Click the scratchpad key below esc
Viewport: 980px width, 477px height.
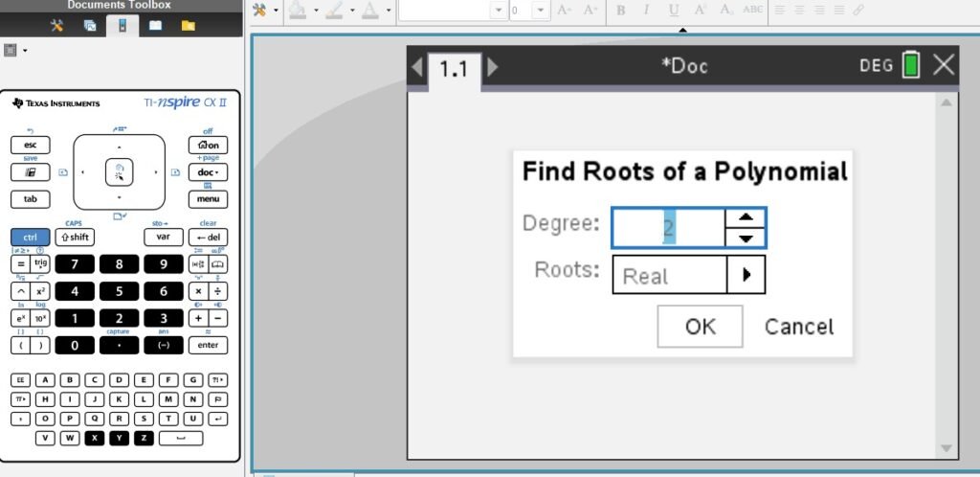coord(30,172)
